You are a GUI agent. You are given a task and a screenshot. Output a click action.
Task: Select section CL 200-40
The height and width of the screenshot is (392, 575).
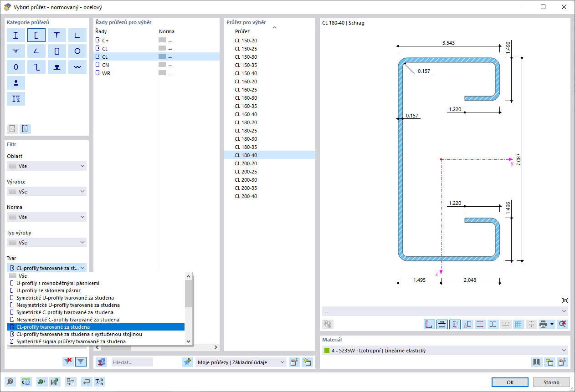coord(269,196)
